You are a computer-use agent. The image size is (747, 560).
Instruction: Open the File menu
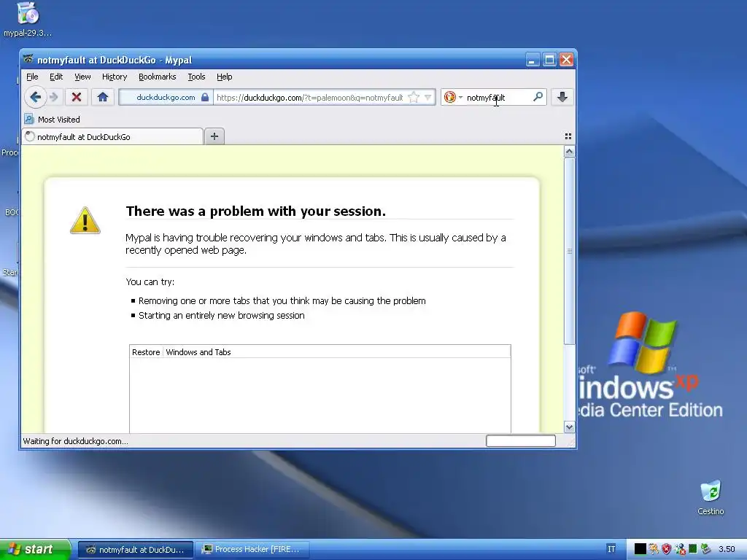coord(32,77)
